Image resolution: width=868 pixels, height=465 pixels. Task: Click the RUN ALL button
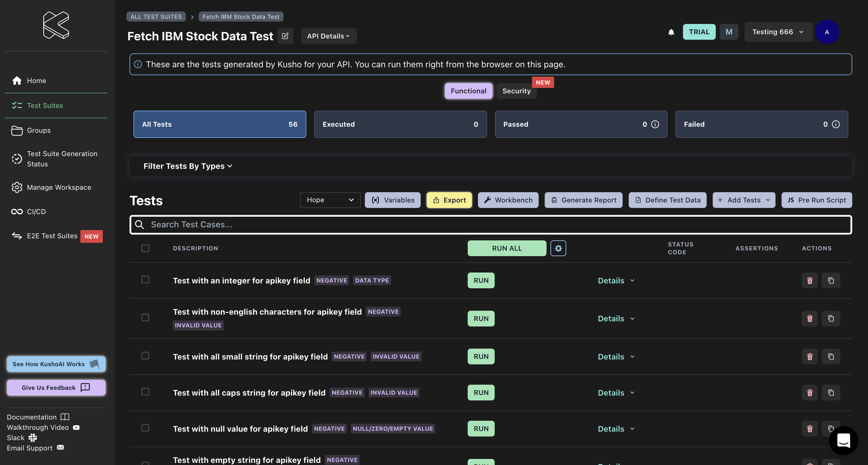(506, 248)
